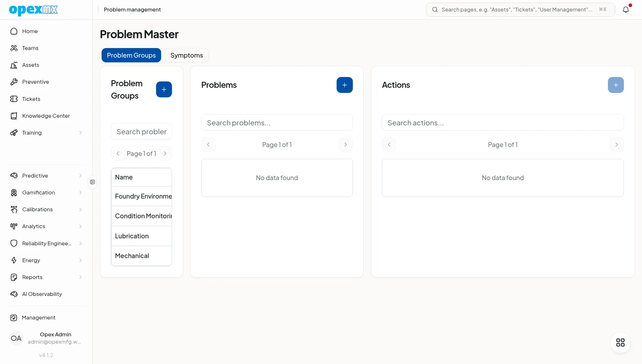This screenshot has height=364, width=642.
Task: Go to next page in Actions panel
Action: pos(616,145)
